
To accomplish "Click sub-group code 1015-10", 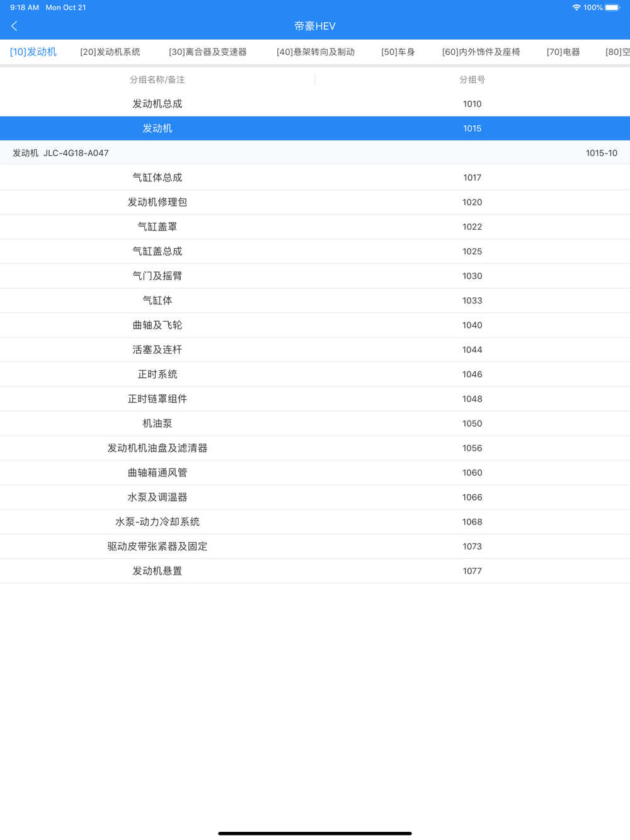I will 602,153.
